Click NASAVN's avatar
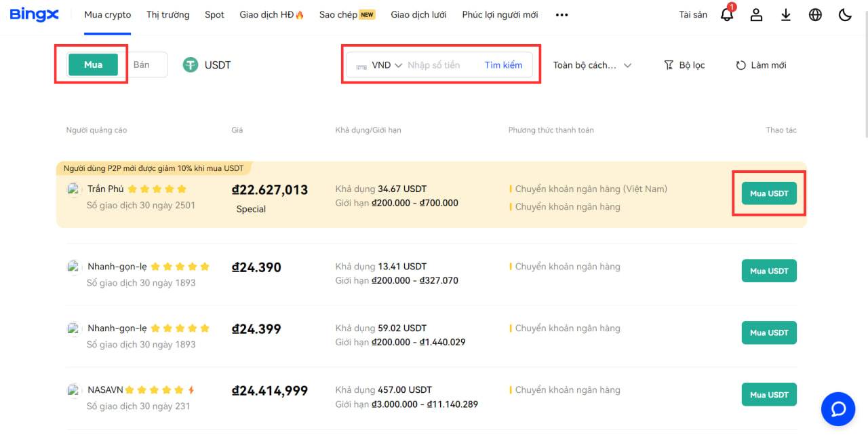This screenshot has height=439, width=868. tap(75, 391)
